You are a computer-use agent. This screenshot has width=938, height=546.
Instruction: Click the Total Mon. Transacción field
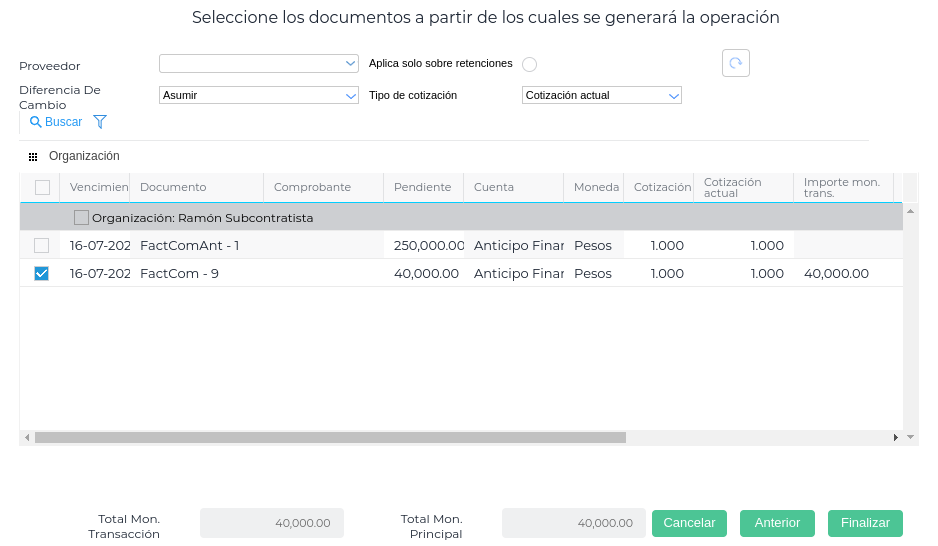(x=272, y=523)
